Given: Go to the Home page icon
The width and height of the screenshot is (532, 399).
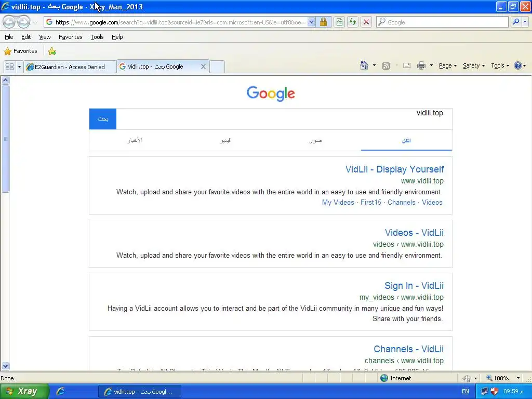Looking at the screenshot, I should 364,65.
